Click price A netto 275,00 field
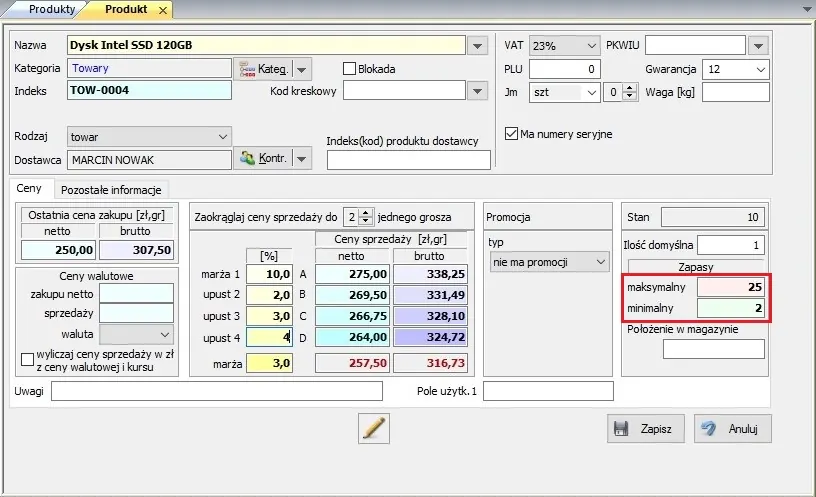The height and width of the screenshot is (497, 816). (352, 274)
